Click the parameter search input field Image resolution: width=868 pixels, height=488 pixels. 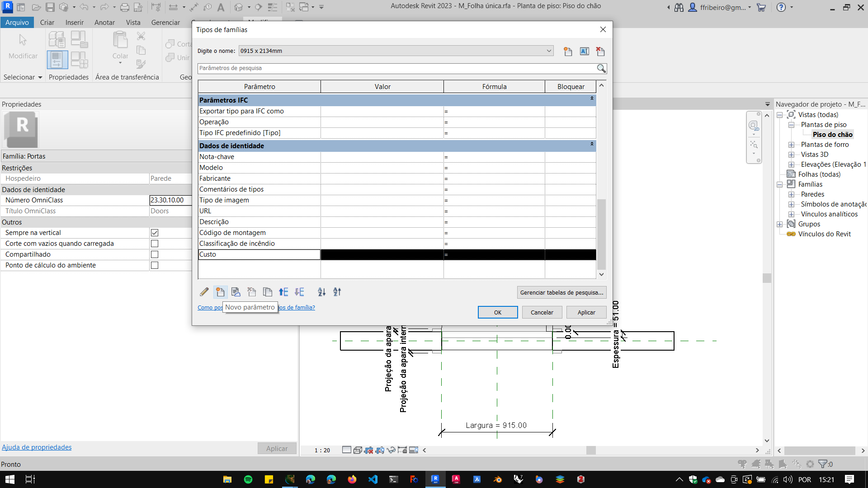[396, 68]
